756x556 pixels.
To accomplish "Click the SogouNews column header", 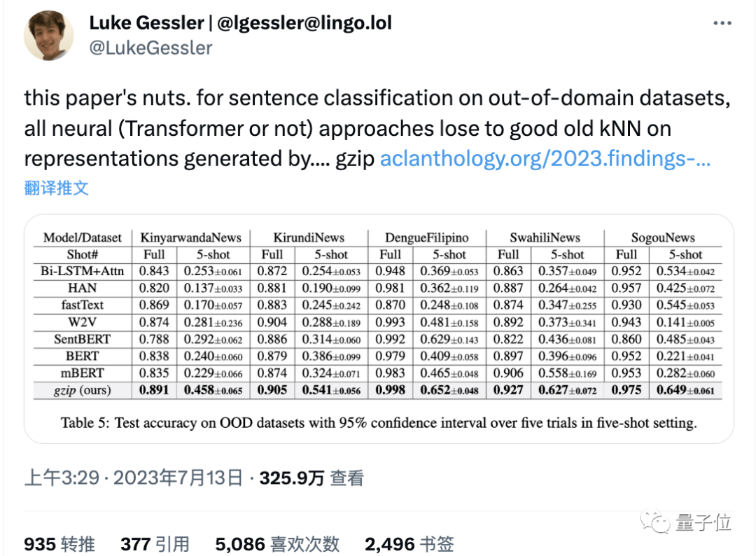I will pos(663,237).
